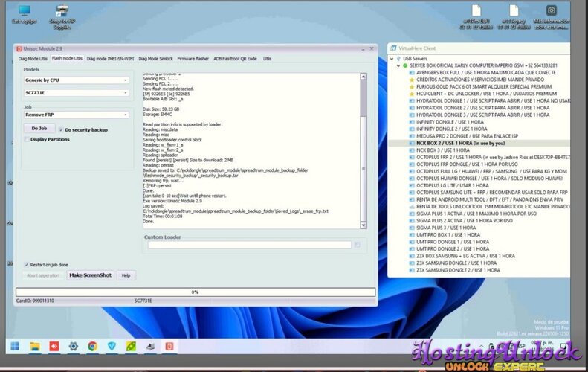Open the HP Supplies shop desktop shortcut
Image resolution: width=588 pixels, height=372 pixels.
(x=62, y=17)
